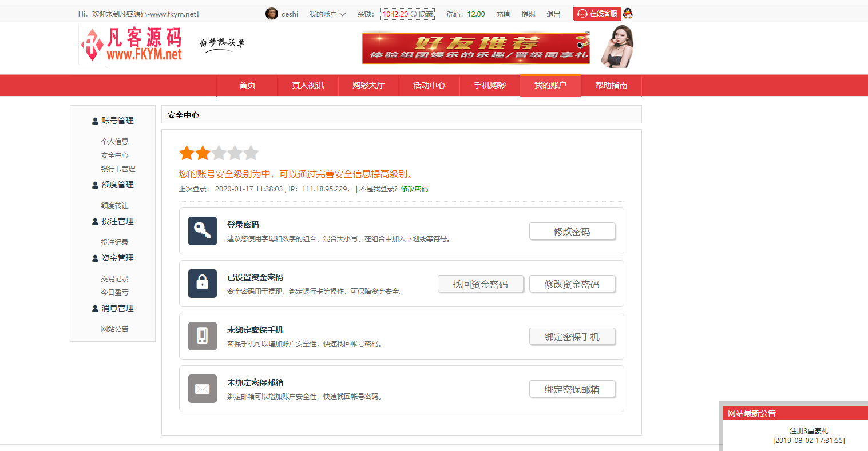Click the mobile phone icon for 密保手机
Image resolution: width=868 pixels, height=451 pixels.
click(202, 336)
